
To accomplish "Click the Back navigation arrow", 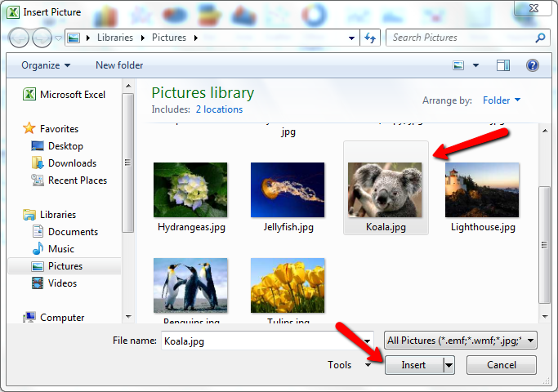I will point(19,38).
